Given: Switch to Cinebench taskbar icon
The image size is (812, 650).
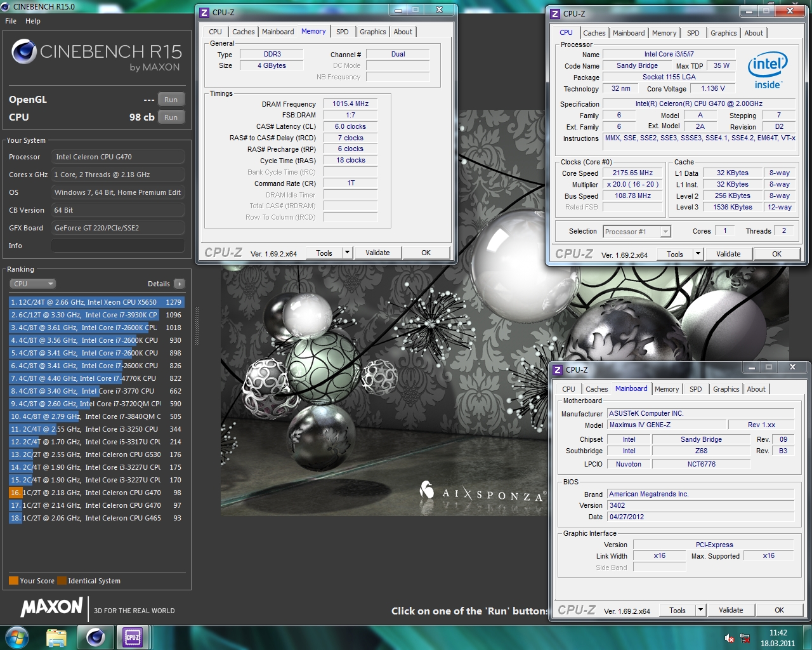Looking at the screenshot, I should coord(95,637).
